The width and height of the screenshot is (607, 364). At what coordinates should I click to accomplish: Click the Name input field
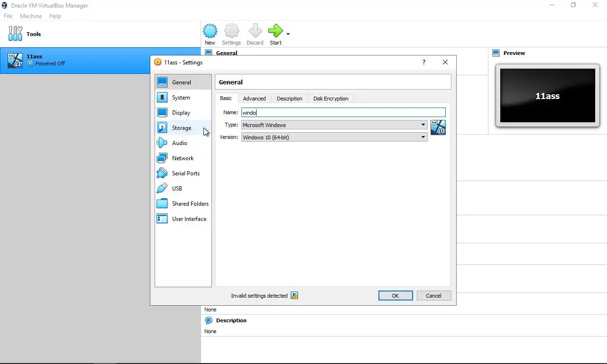343,112
